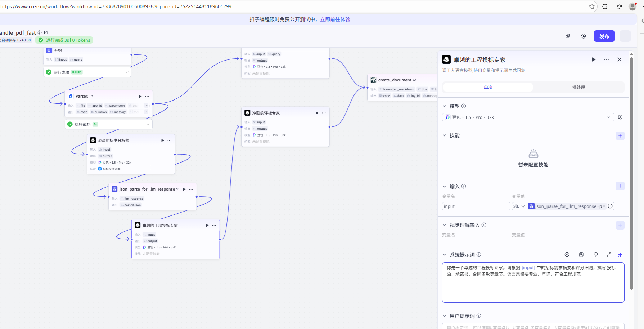
Task: Click the 发布 publish button
Action: (x=604, y=36)
